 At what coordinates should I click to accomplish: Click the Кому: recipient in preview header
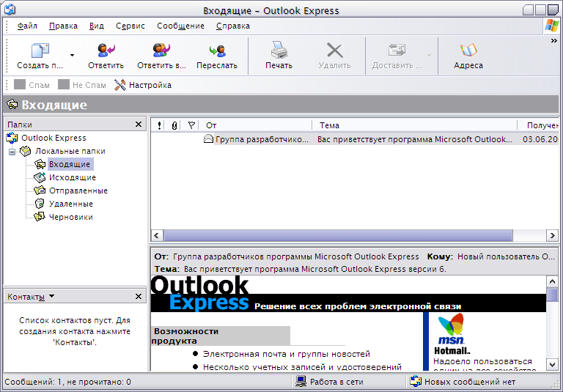(491, 256)
